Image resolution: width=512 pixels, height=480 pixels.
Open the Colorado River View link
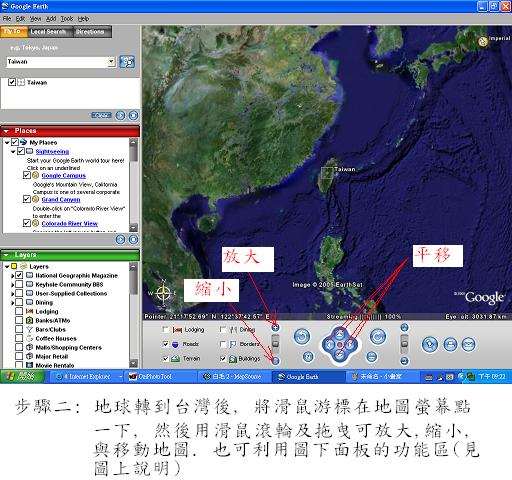point(70,223)
